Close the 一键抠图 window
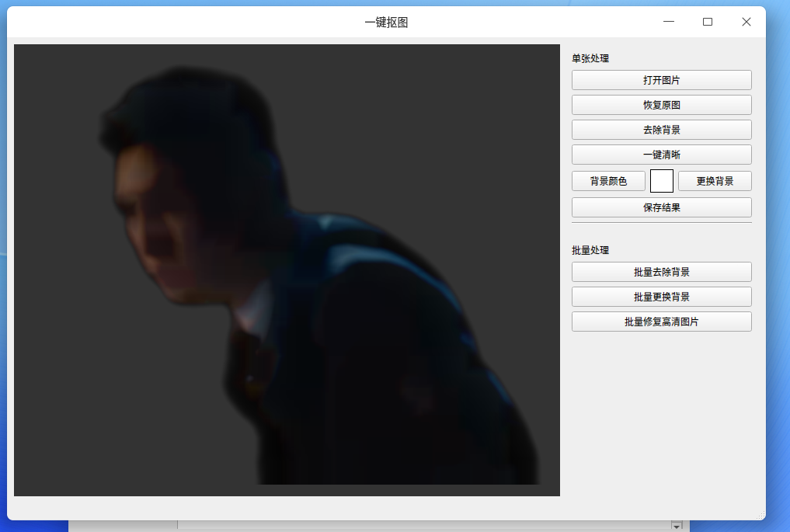 746,22
